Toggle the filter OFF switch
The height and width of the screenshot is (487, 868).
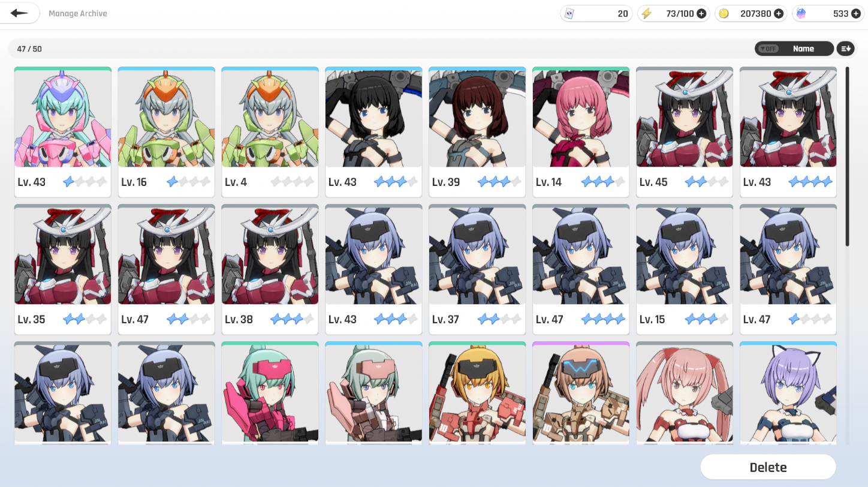coord(768,49)
